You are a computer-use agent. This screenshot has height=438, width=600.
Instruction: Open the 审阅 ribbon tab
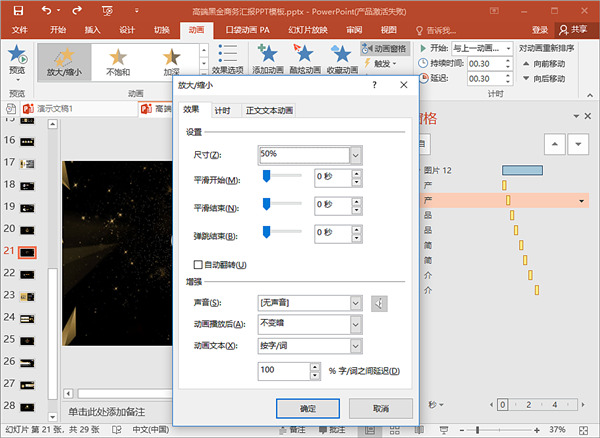tap(354, 30)
